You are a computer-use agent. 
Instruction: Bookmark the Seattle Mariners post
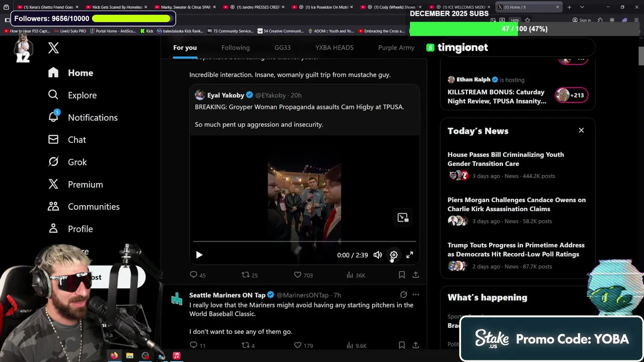pyautogui.click(x=401, y=345)
